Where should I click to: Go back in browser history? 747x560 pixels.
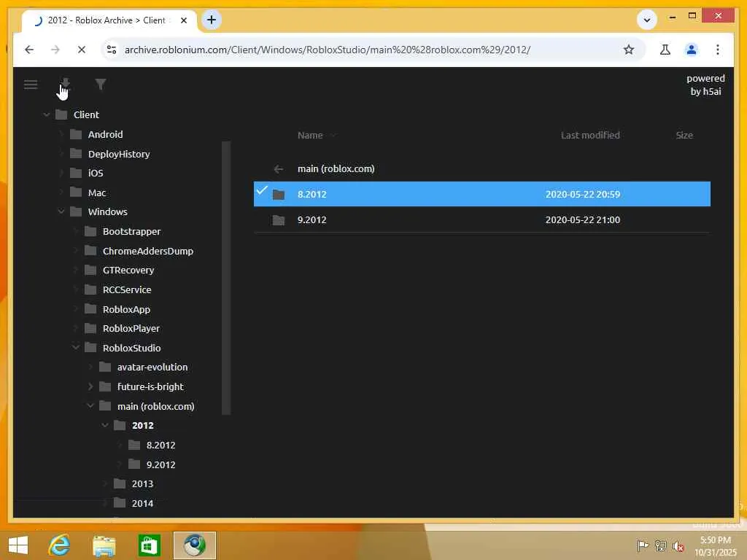click(29, 50)
